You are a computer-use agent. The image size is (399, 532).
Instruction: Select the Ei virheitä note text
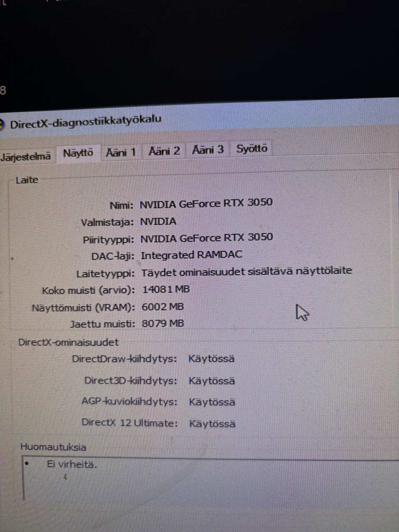[71, 464]
